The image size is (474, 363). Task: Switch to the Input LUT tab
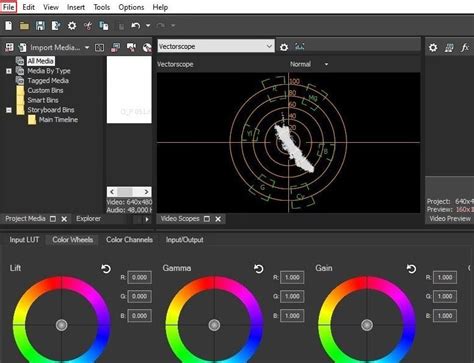click(x=24, y=240)
